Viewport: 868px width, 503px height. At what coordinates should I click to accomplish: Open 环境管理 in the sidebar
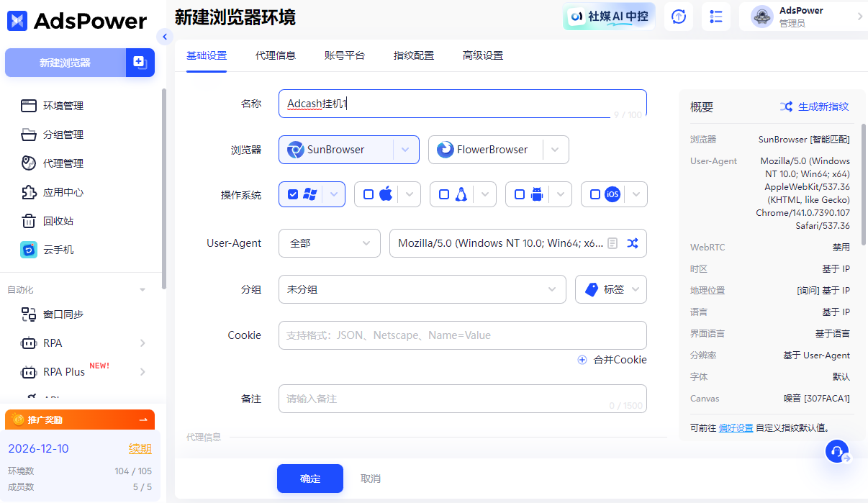(65, 106)
